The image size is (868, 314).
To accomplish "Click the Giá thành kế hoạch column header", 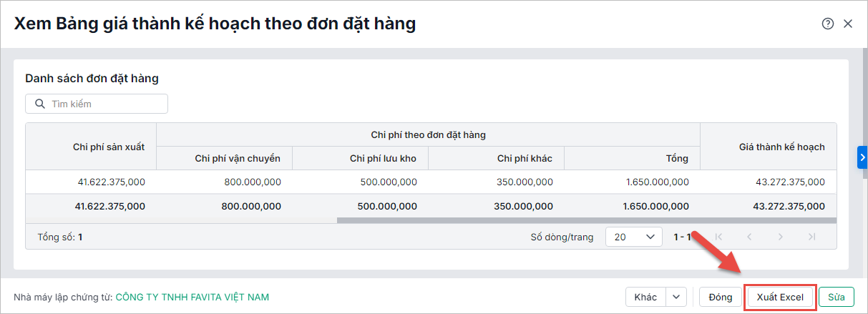I will click(x=781, y=147).
